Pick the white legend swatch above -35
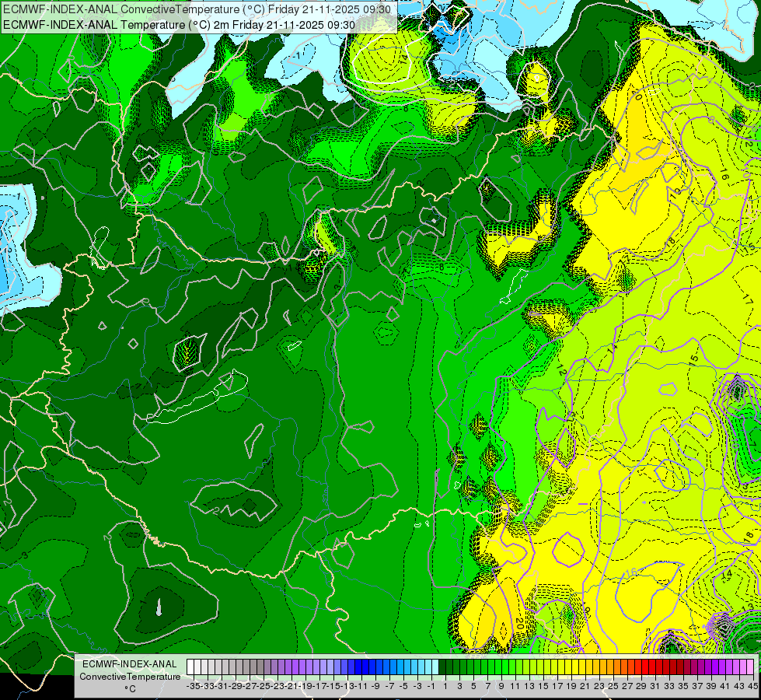 (190, 667)
